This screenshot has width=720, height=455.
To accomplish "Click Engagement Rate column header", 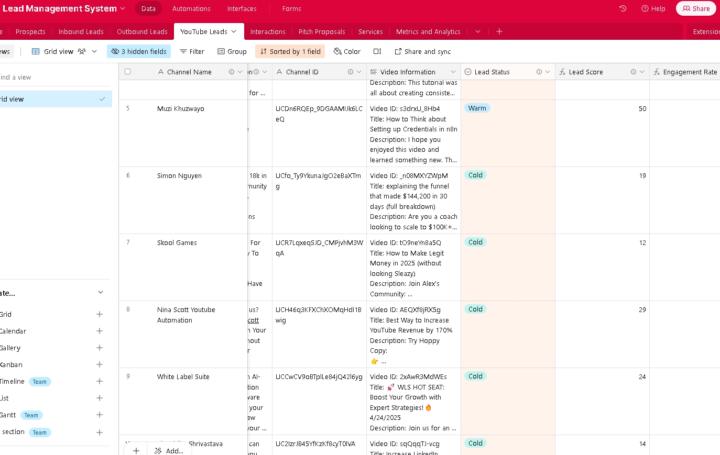I will tap(685, 72).
